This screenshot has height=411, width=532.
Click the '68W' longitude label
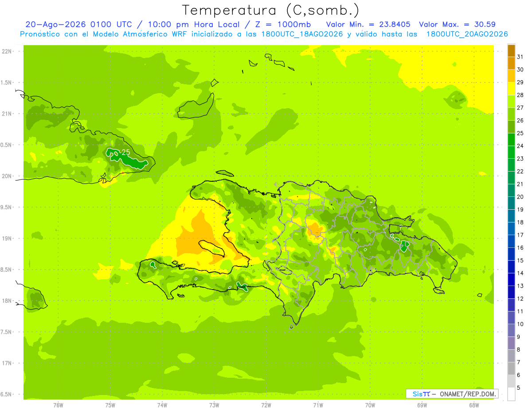click(474, 405)
